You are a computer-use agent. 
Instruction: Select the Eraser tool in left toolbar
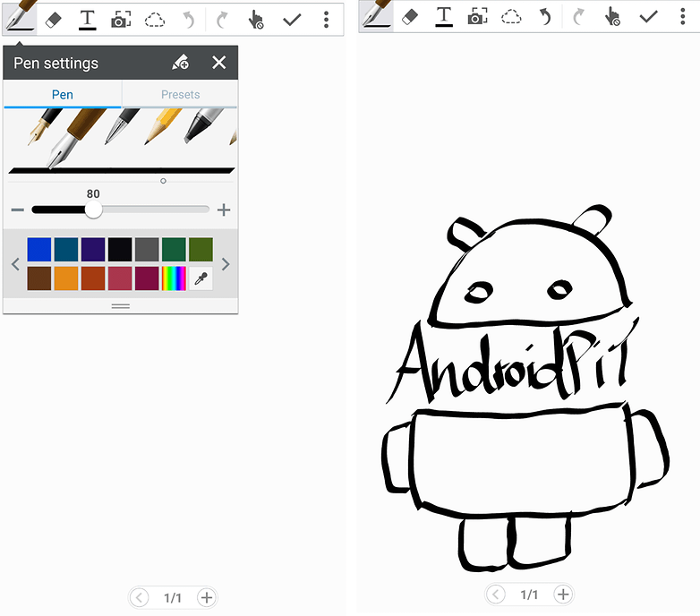pyautogui.click(x=54, y=20)
